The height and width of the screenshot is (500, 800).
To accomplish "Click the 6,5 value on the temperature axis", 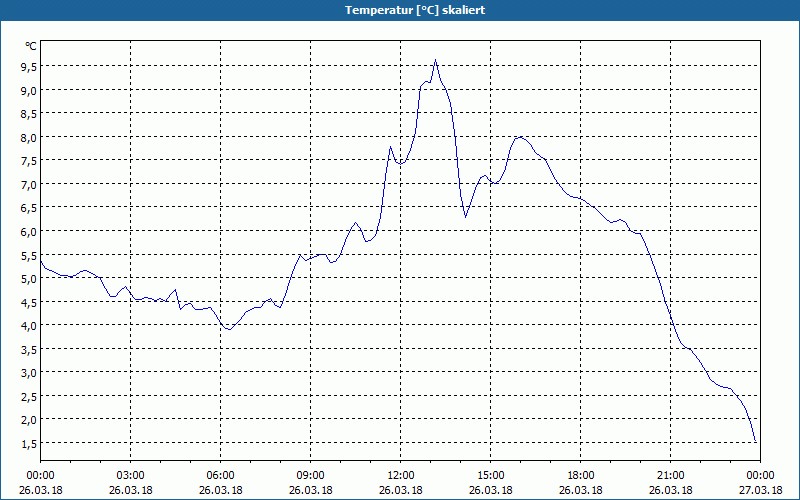I will (x=28, y=208).
